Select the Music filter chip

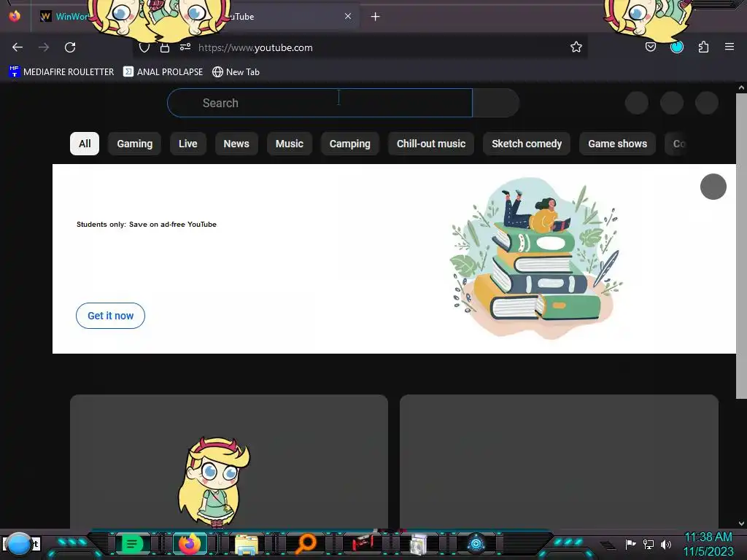click(x=289, y=144)
